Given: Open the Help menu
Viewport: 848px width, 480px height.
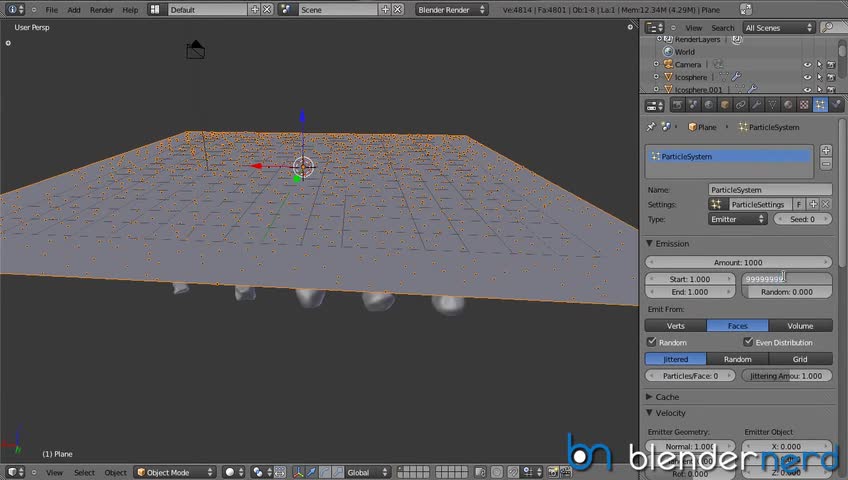Looking at the screenshot, I should pyautogui.click(x=130, y=10).
